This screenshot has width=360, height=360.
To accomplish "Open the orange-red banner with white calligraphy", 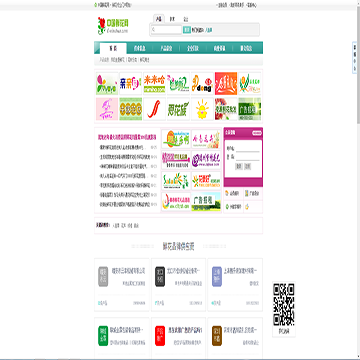I will click(x=226, y=84).
